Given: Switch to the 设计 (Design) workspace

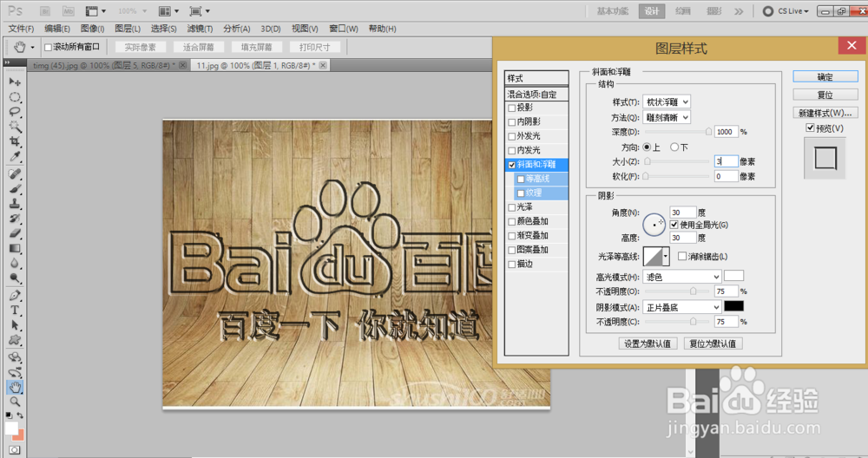Looking at the screenshot, I should tap(652, 11).
